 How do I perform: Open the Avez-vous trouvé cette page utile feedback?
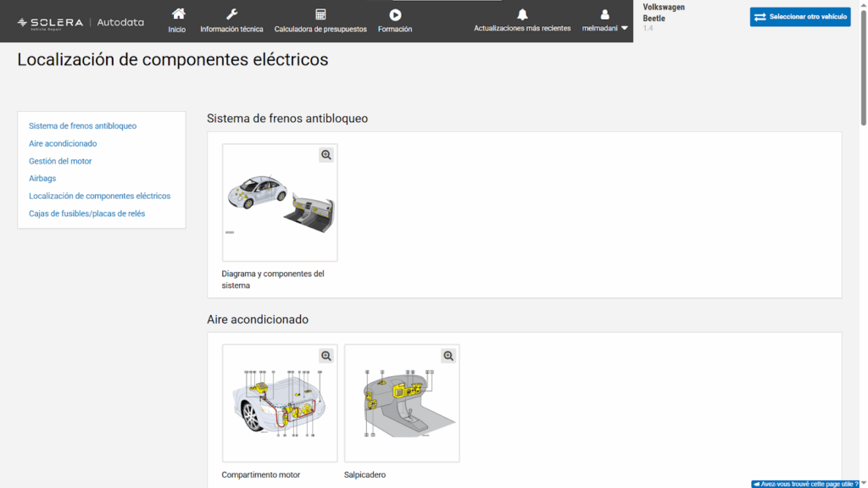click(810, 482)
